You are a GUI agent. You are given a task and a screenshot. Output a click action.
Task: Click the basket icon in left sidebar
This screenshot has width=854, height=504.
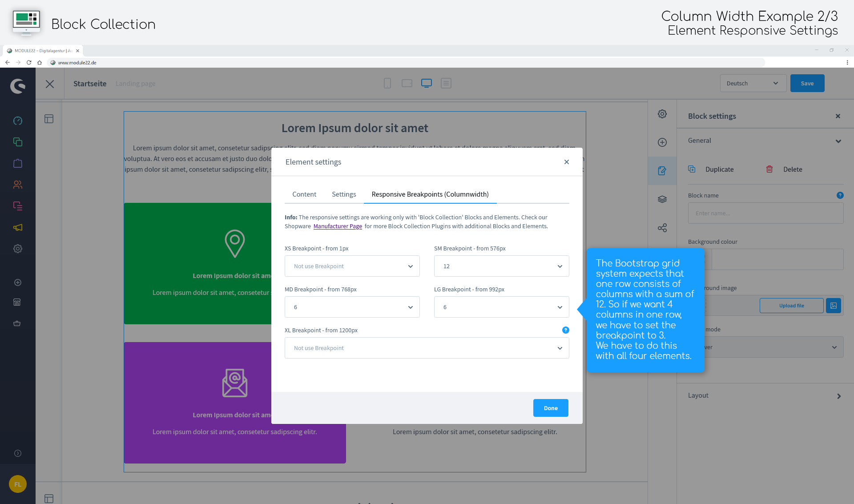point(17,323)
